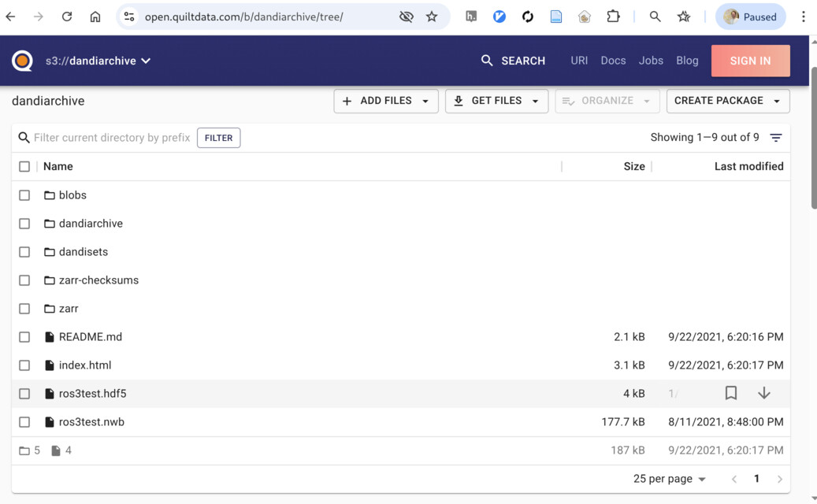Go to next page of listing
This screenshot has width=817, height=504.
779,479
